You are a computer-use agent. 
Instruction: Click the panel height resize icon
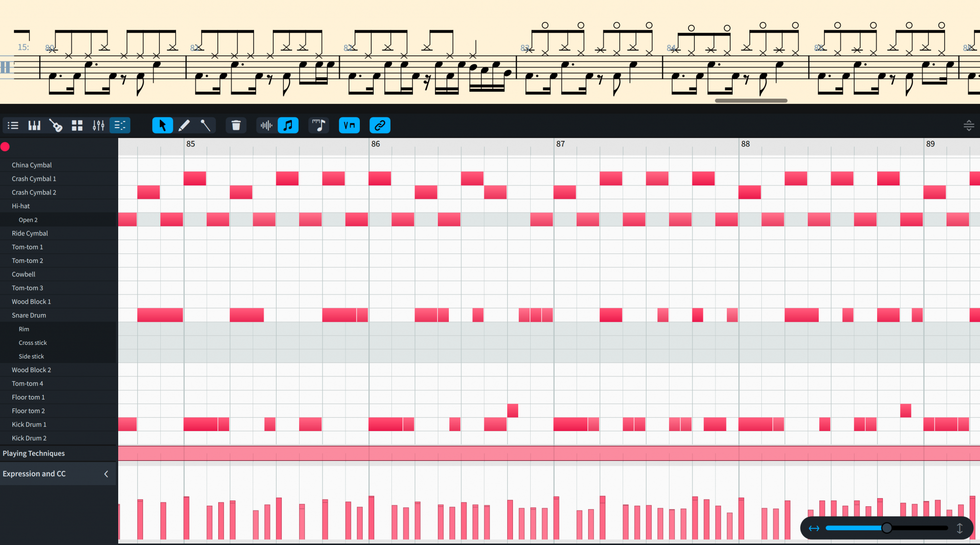[969, 125]
